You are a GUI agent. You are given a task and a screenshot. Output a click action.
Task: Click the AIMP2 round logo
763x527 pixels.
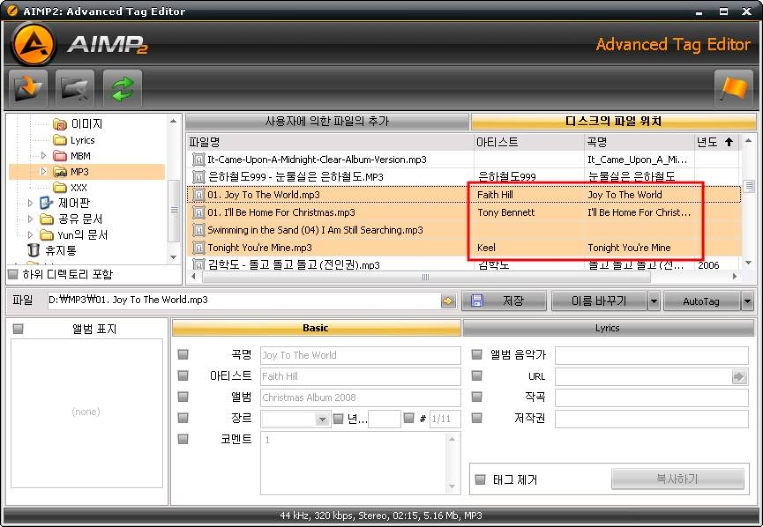[x=34, y=45]
